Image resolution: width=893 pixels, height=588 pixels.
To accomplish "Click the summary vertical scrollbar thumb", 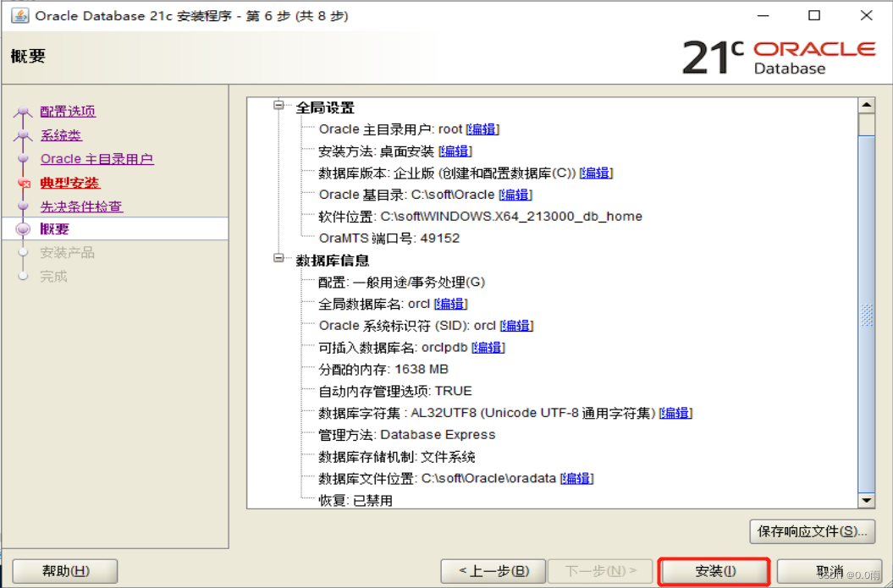I will 866,314.
